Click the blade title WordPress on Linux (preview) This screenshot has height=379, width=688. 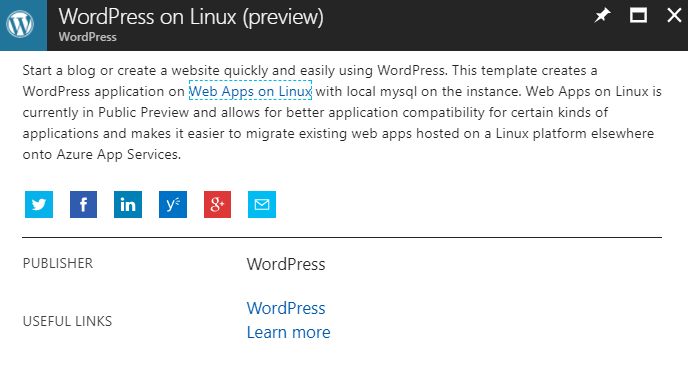point(191,17)
